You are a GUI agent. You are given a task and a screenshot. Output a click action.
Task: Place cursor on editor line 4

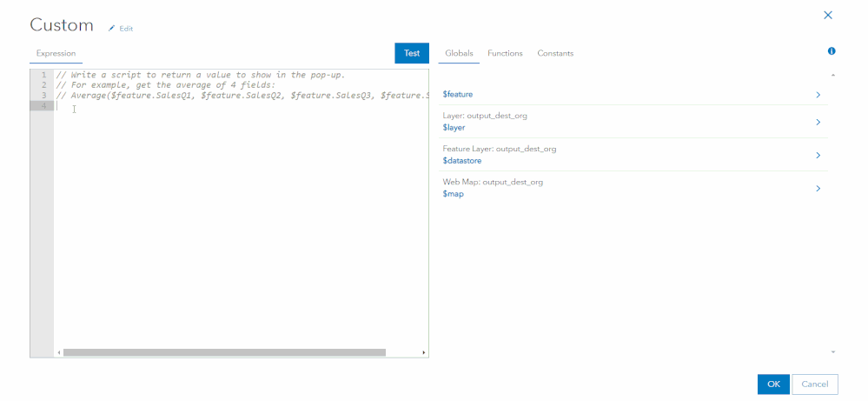pyautogui.click(x=242, y=106)
